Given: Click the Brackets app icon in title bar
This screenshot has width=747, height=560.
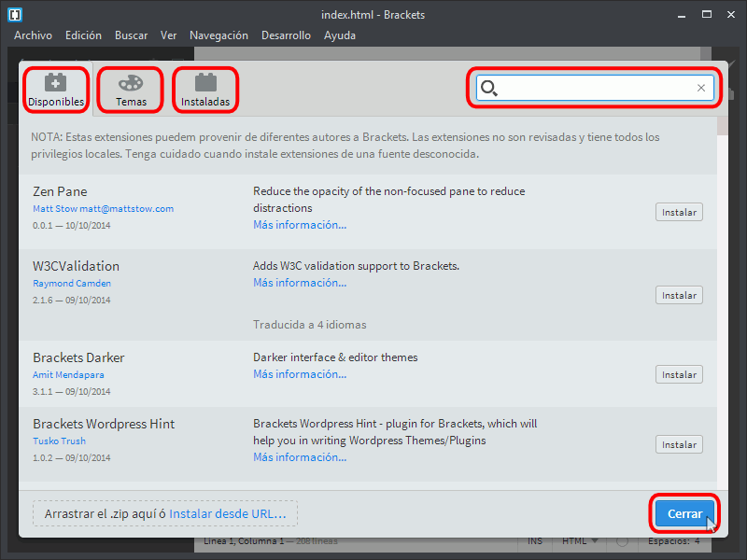Looking at the screenshot, I should pos(15,15).
